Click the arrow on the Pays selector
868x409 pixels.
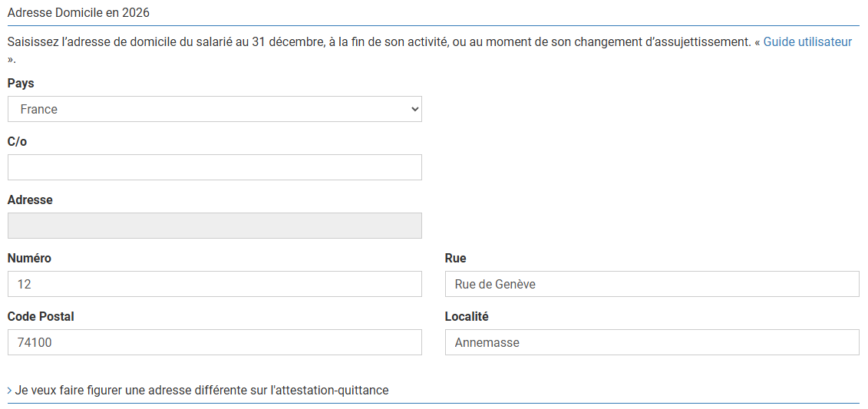(414, 109)
